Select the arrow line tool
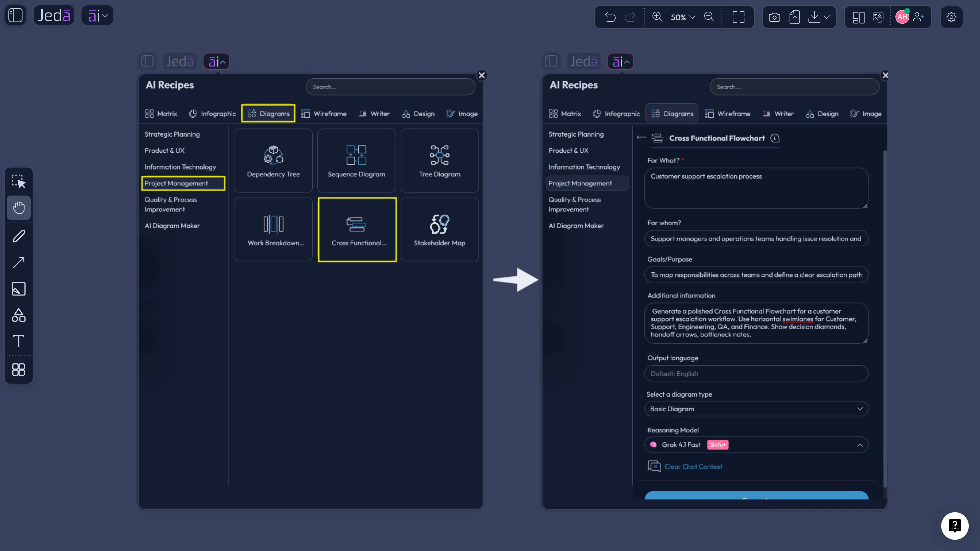This screenshot has width=980, height=551. (x=19, y=262)
